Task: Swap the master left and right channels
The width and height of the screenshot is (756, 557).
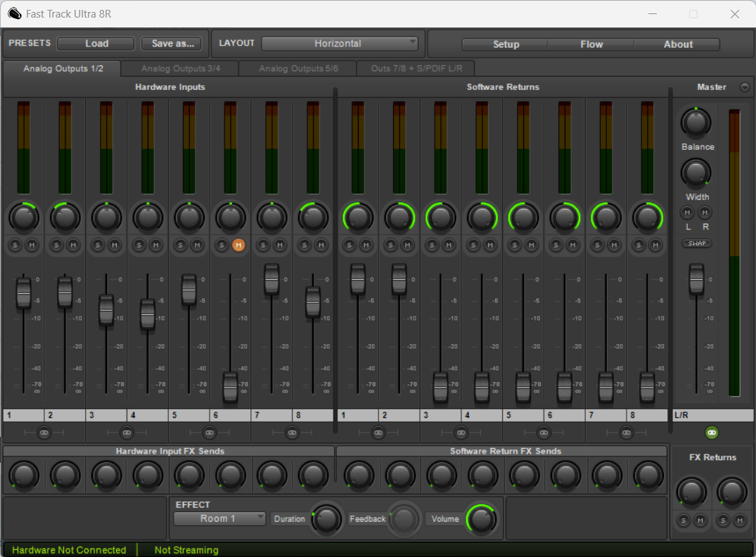Action: click(x=697, y=243)
